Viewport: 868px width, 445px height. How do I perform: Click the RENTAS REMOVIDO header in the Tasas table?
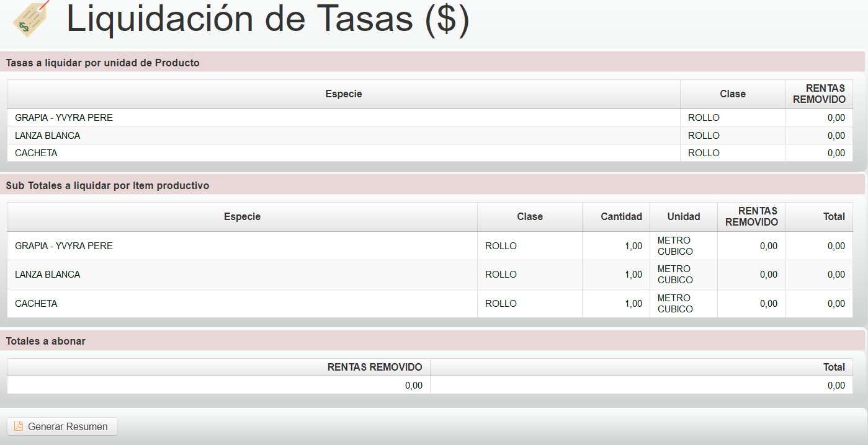pyautogui.click(x=819, y=94)
